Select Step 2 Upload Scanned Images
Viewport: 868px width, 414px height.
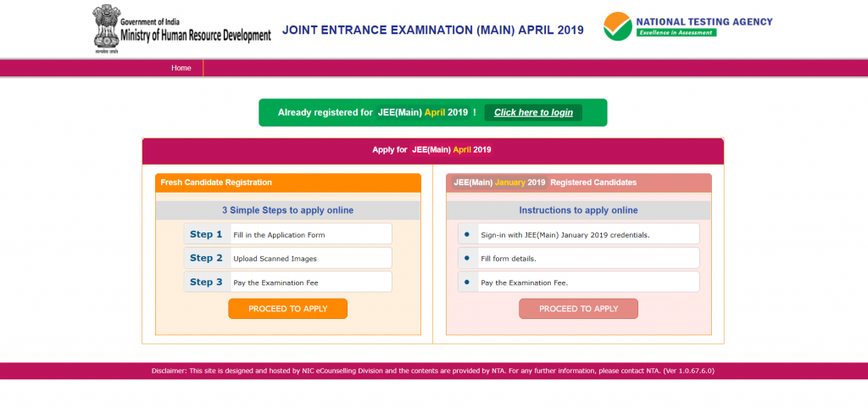click(288, 258)
